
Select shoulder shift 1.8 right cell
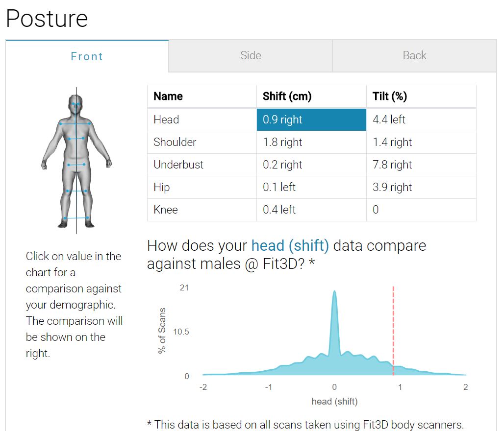pos(311,142)
